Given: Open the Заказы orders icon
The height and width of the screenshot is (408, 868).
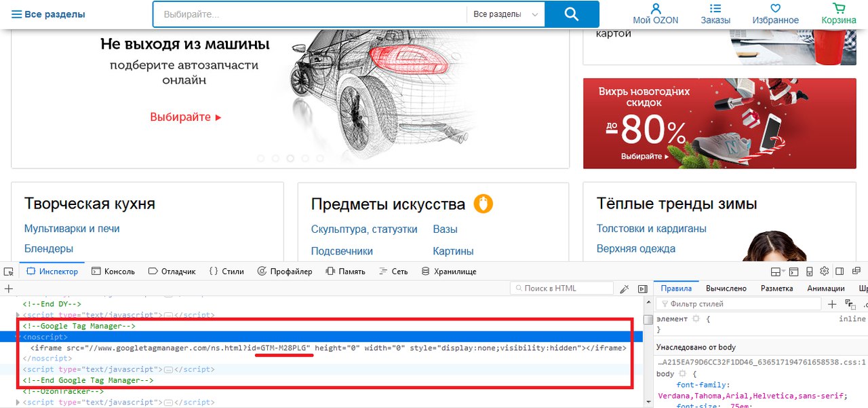Looking at the screenshot, I should pos(715,9).
